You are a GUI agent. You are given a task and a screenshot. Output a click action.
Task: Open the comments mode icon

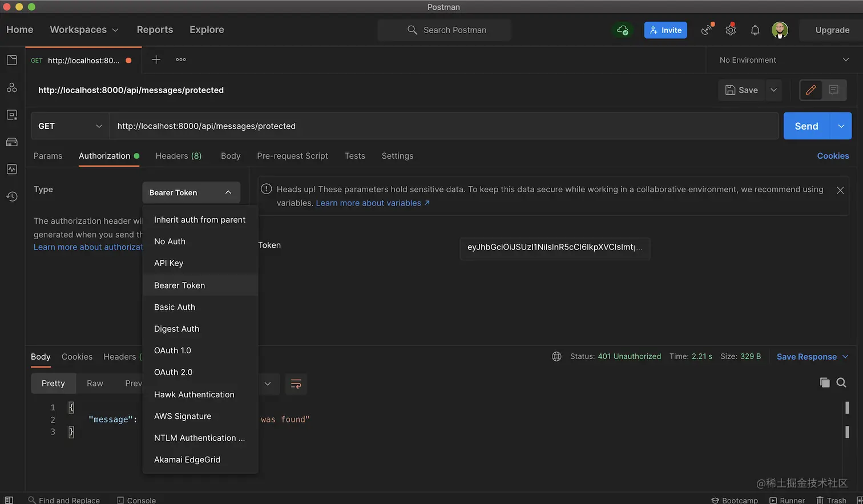pyautogui.click(x=834, y=90)
